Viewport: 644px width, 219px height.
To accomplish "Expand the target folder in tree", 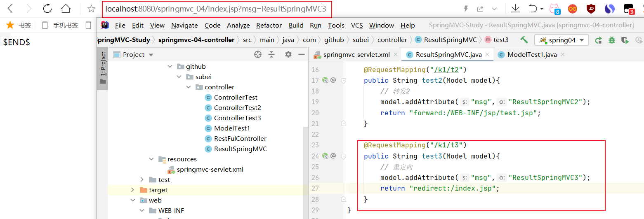I will pyautogui.click(x=132, y=190).
